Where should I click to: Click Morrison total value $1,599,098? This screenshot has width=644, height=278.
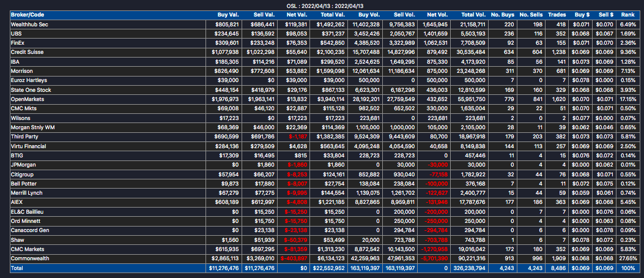click(x=330, y=71)
